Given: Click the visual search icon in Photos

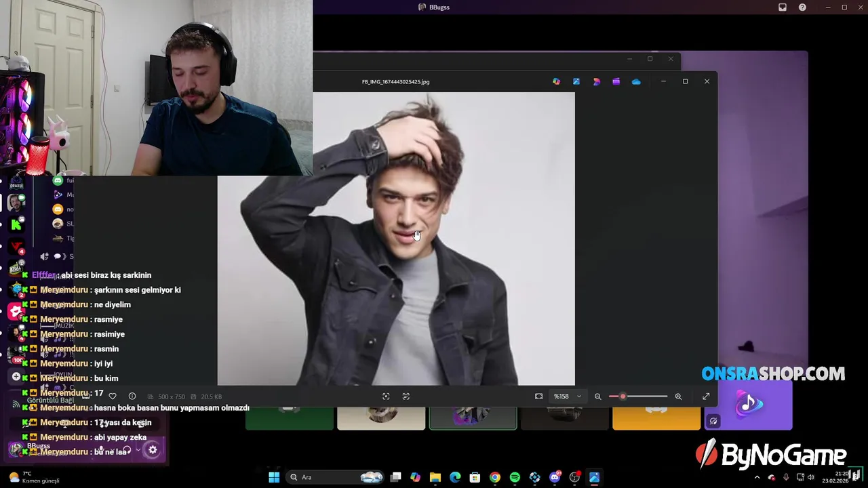Looking at the screenshot, I should click(x=386, y=396).
